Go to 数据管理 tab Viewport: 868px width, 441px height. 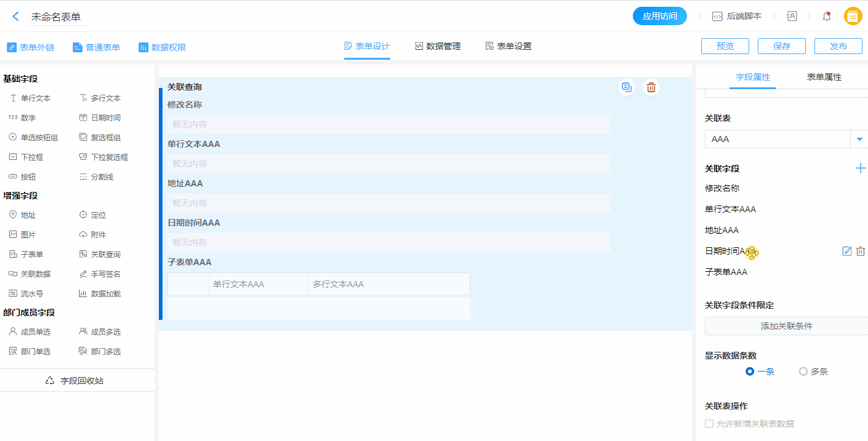click(438, 46)
